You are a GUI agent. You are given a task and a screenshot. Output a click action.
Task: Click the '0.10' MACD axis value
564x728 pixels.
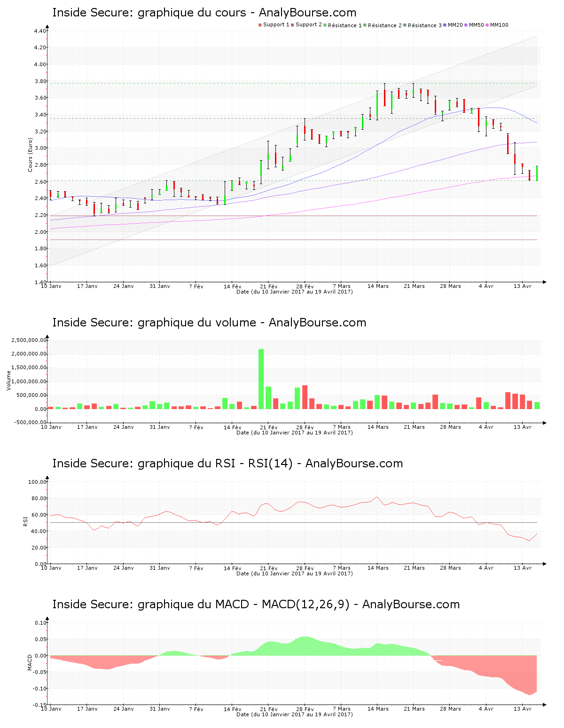(x=41, y=623)
